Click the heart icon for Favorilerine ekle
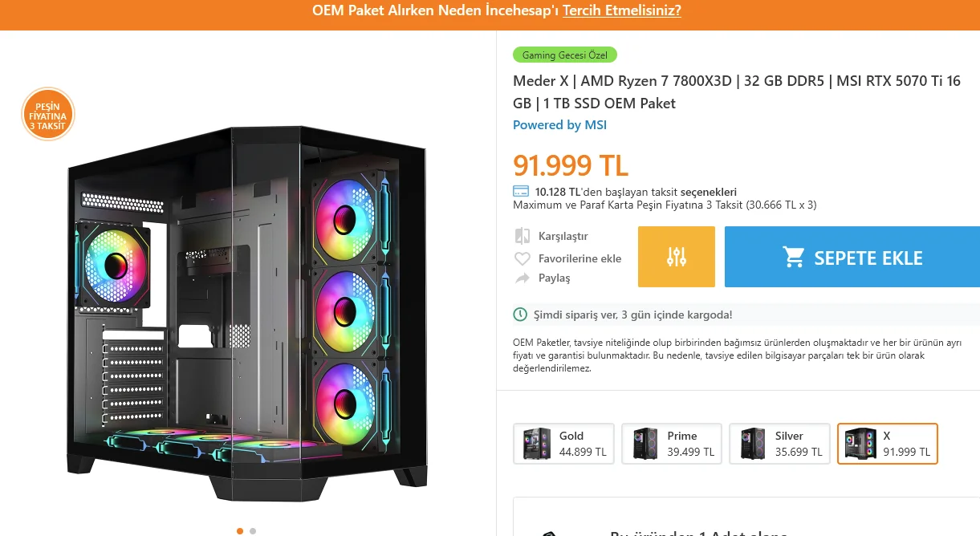Viewport: 980px width, 536px height. tap(523, 258)
